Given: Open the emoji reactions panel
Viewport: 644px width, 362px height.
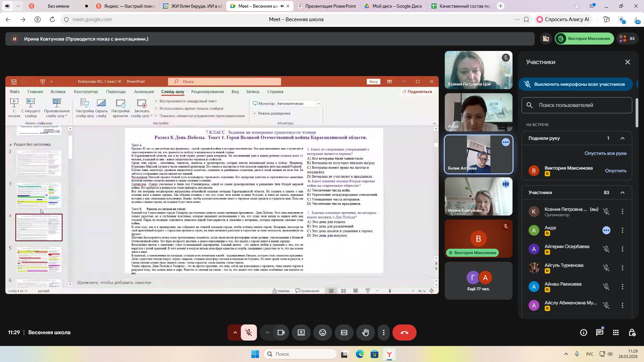Looking at the screenshot, I should pos(322,333).
